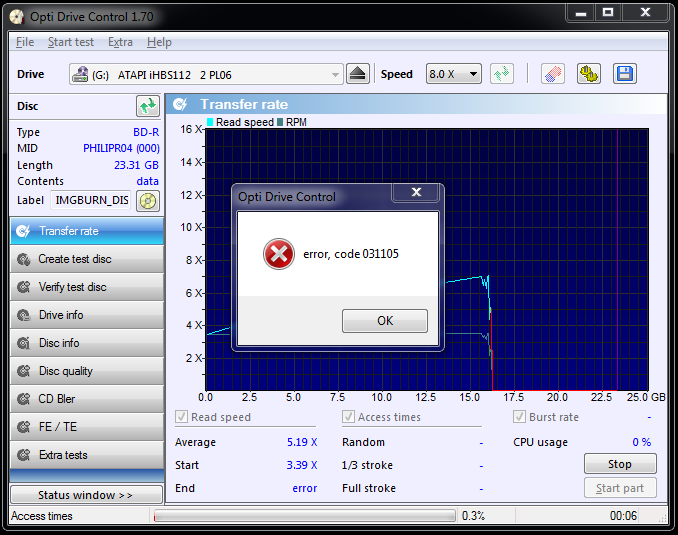Open the FE / TE test
Viewport: 678px width, 535px height.
[87, 427]
